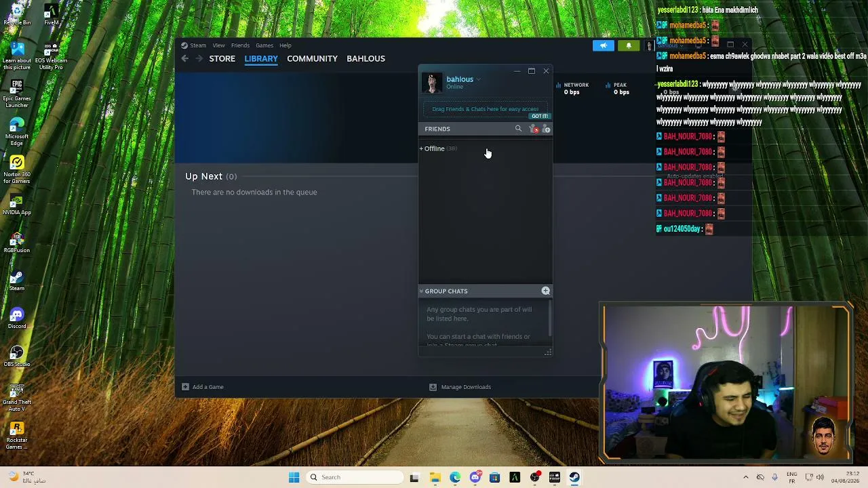Open the volume tray control

(820, 477)
